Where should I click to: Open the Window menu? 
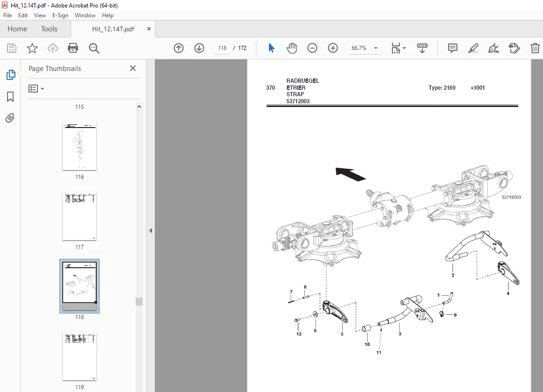pos(85,15)
